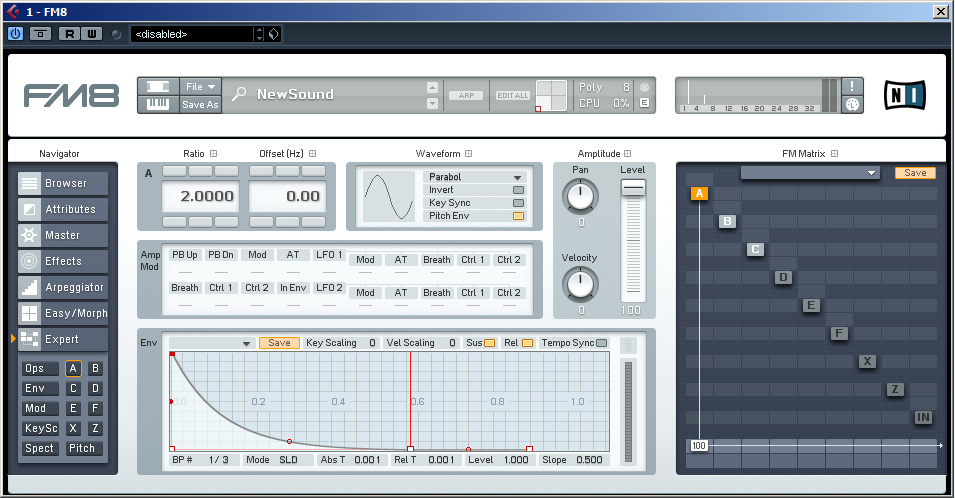Open the Parabol waveform dropdown
955x498 pixels.
(474, 177)
